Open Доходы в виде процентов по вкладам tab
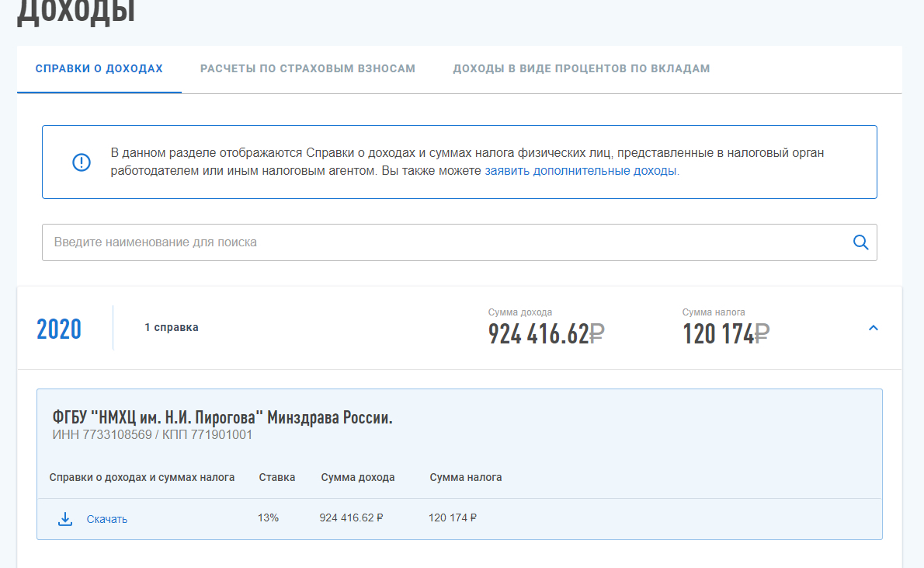Viewport: 924px width, 568px height. pyautogui.click(x=581, y=68)
